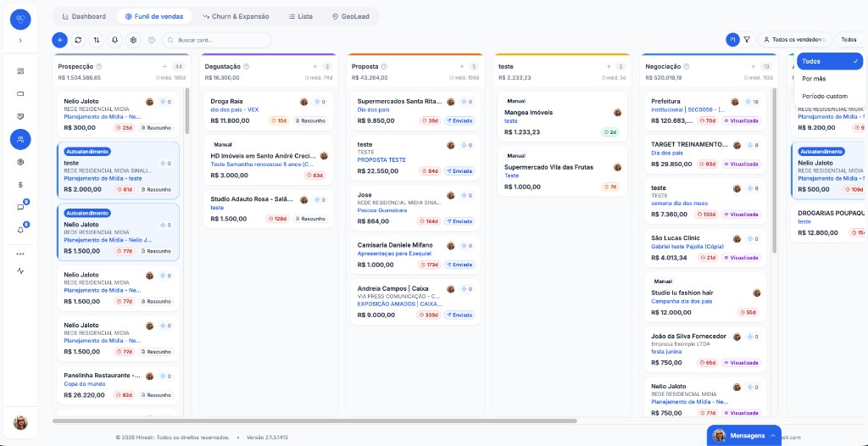Click the help question mark beside search

pos(151,40)
